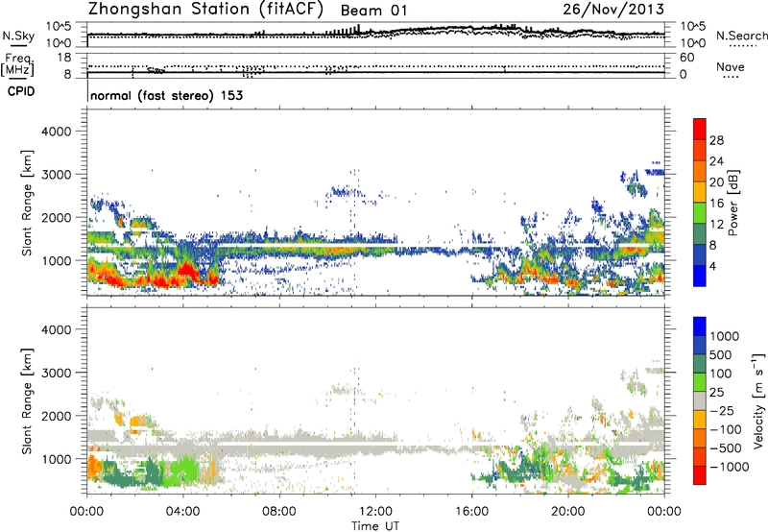Click the '2000' tick in the velocity panel
Viewport: 768px width, 532px height.
(x=57, y=416)
